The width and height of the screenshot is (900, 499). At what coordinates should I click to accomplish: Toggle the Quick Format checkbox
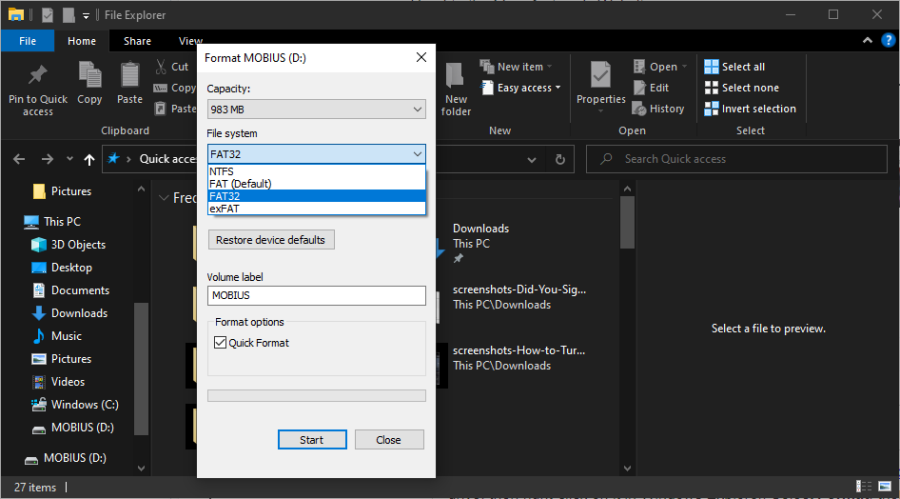[x=220, y=343]
